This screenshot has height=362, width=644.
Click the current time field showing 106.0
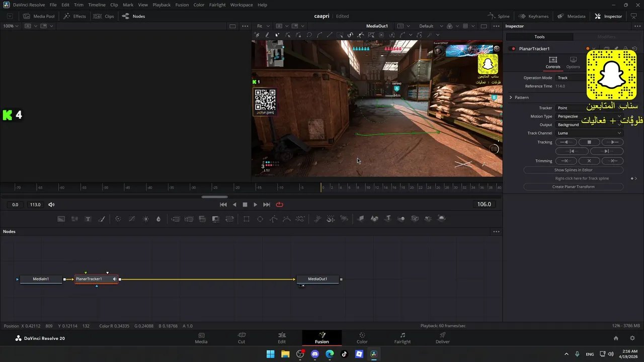pos(484,205)
